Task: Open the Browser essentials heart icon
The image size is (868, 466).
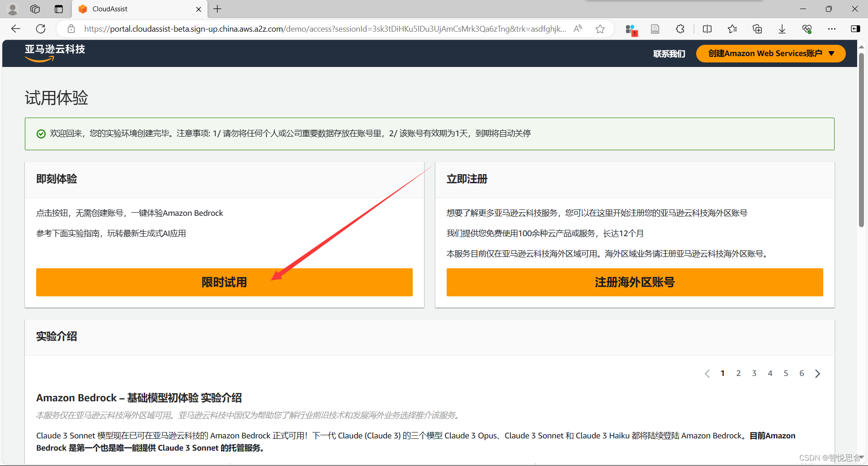Action: [807, 29]
